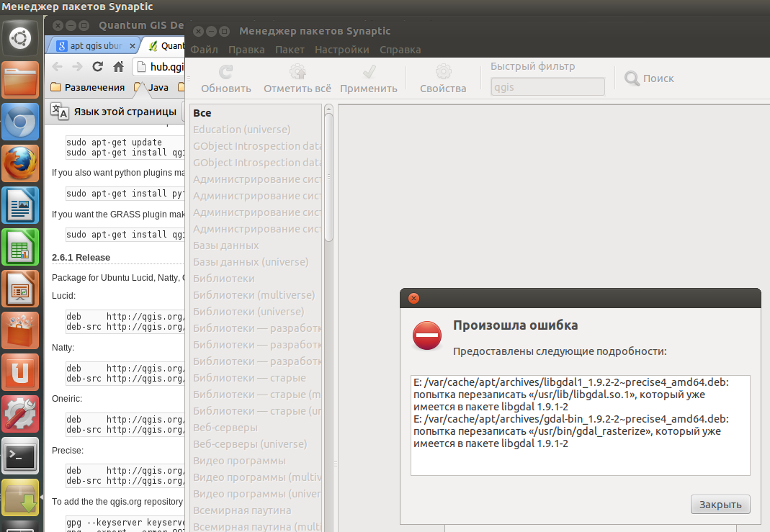Select the Synaptic package installer launcher icon
This screenshot has width=770, height=532.
(x=20, y=497)
